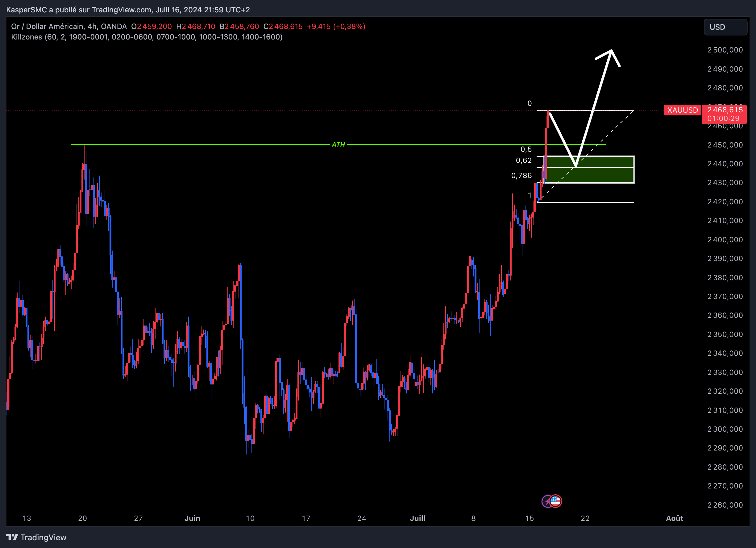Select the green ATH horizontal line
Viewport: 756px width, 548px height.
click(233, 144)
